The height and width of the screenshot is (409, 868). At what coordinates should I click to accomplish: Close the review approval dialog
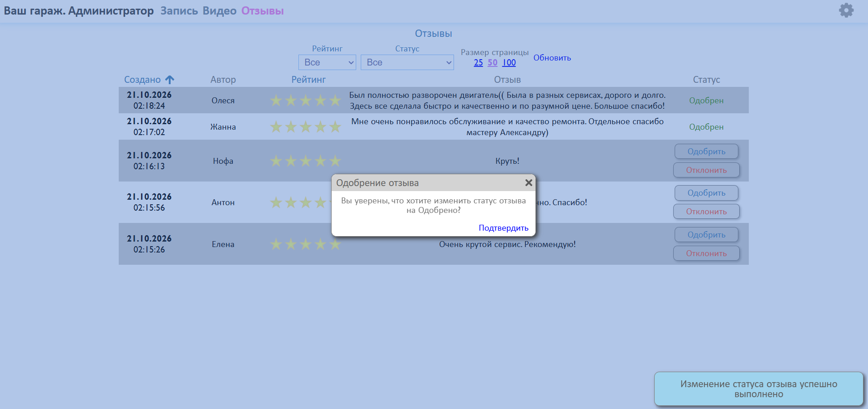[x=529, y=182]
